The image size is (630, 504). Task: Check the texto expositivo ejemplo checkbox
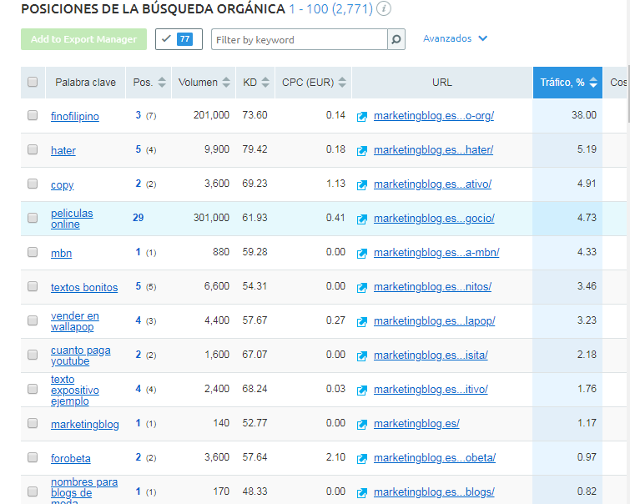(x=33, y=389)
